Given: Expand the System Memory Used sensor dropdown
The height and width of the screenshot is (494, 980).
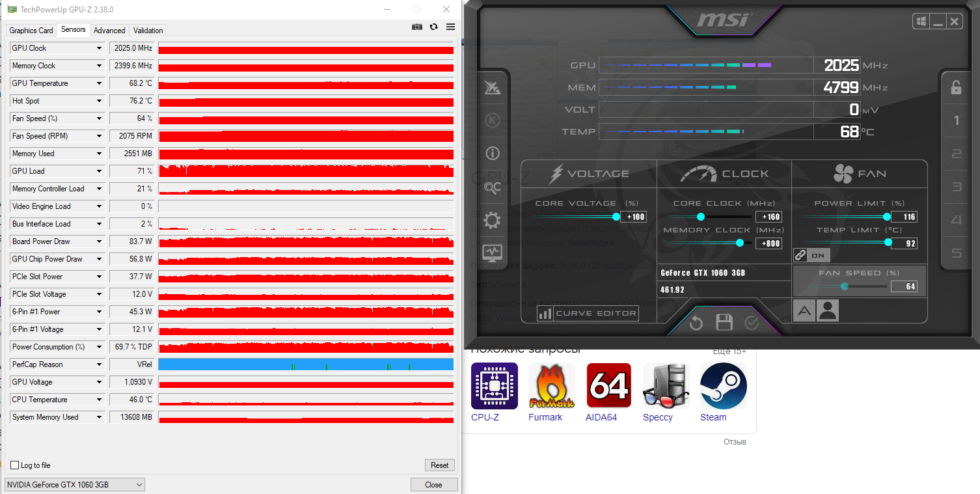Looking at the screenshot, I should click(100, 417).
